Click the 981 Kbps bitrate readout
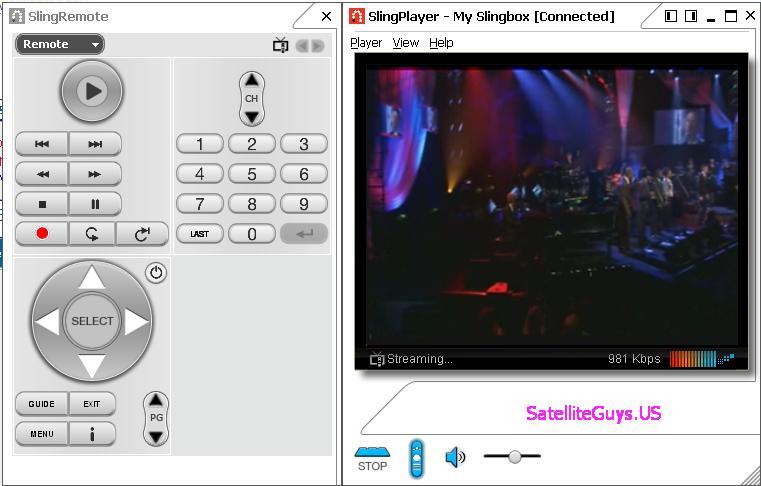 pos(634,359)
